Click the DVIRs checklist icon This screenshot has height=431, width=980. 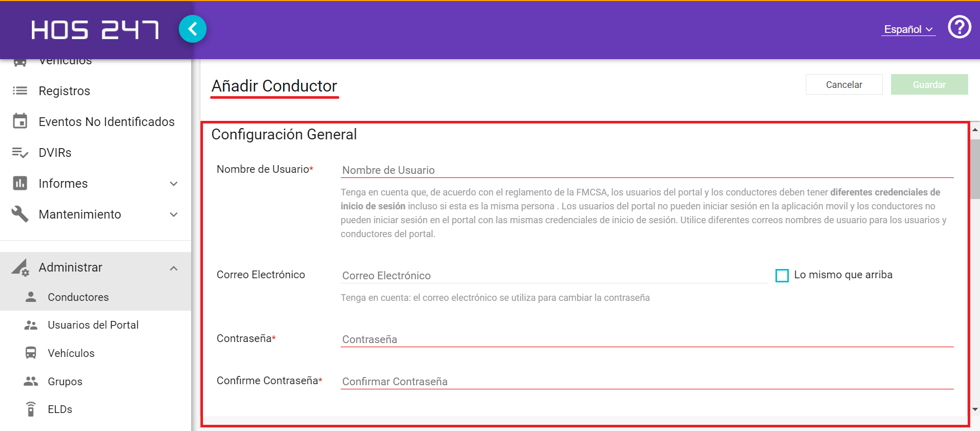click(x=20, y=153)
